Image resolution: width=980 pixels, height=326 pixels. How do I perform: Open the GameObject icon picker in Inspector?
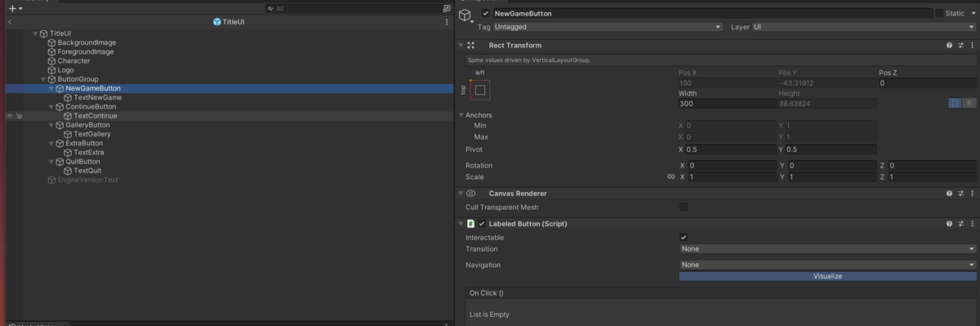(466, 16)
